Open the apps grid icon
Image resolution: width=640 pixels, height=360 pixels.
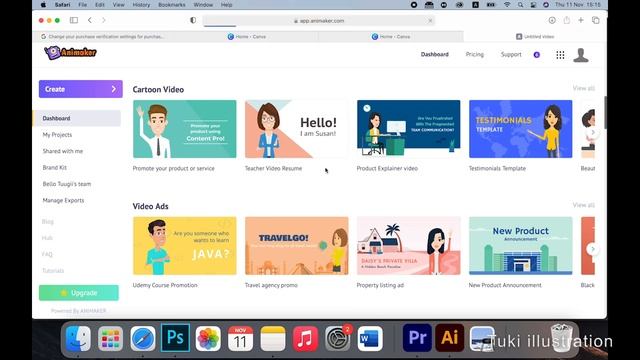(x=560, y=55)
